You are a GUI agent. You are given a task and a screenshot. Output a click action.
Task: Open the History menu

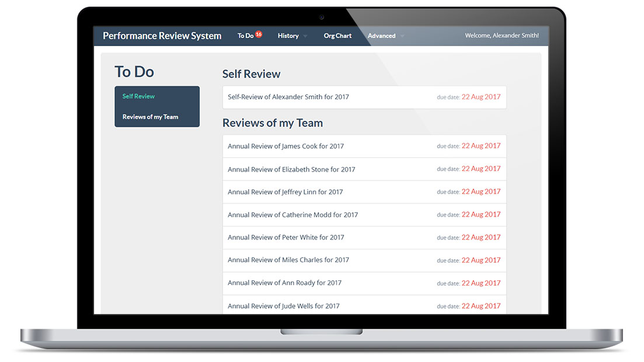coord(288,36)
